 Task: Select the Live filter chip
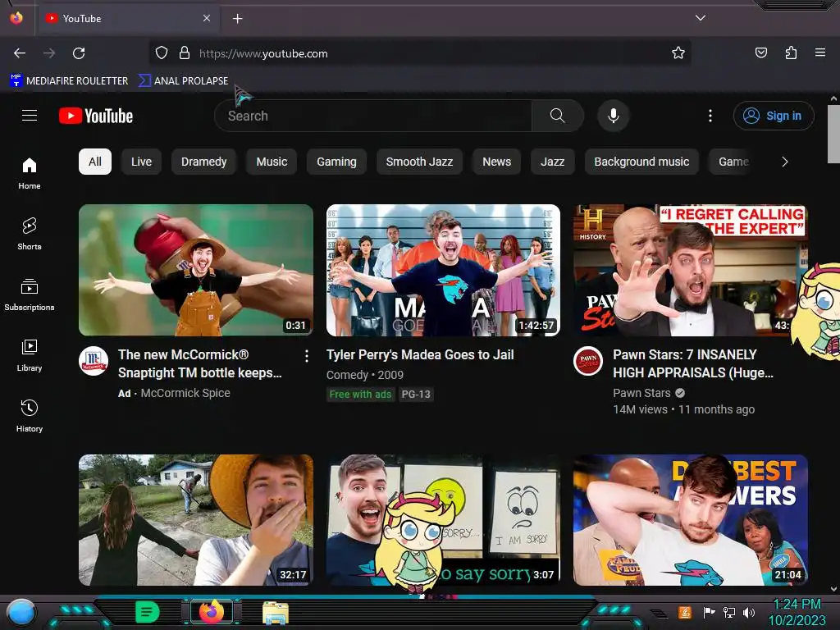(141, 162)
